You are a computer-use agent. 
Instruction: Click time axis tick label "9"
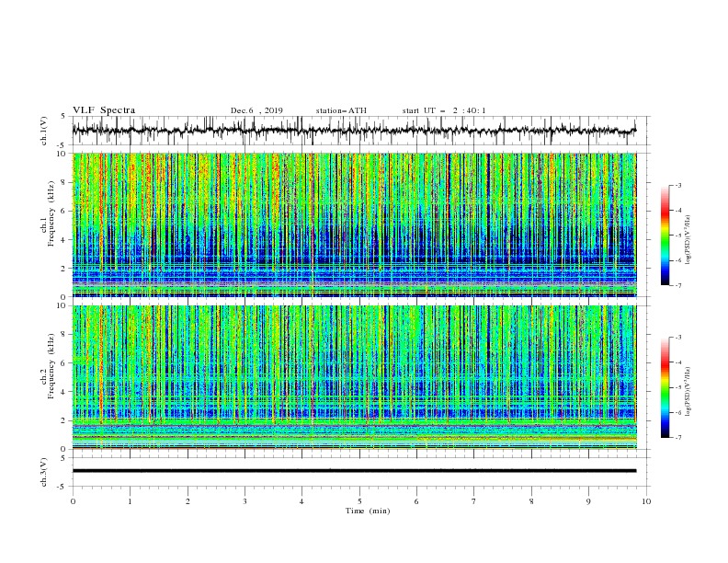click(588, 501)
